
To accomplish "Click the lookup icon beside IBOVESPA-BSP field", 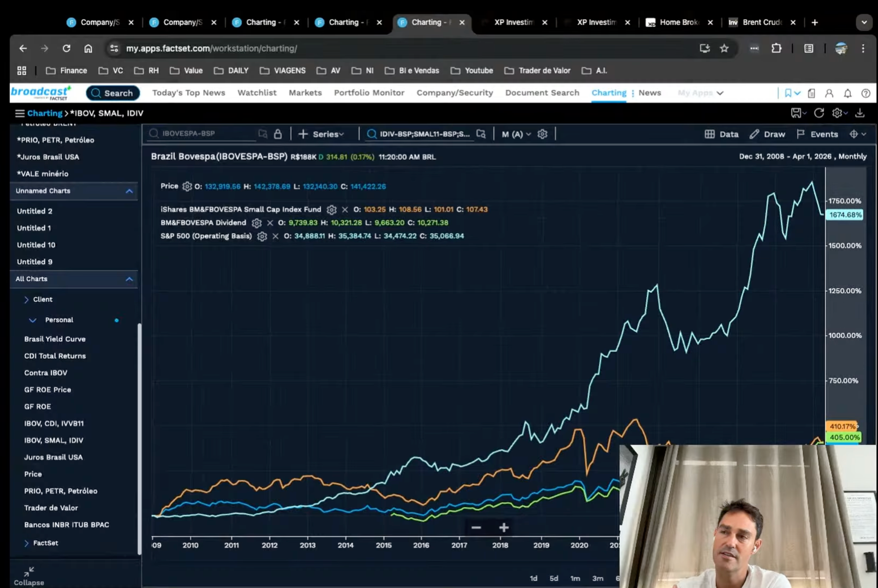I will (x=263, y=134).
